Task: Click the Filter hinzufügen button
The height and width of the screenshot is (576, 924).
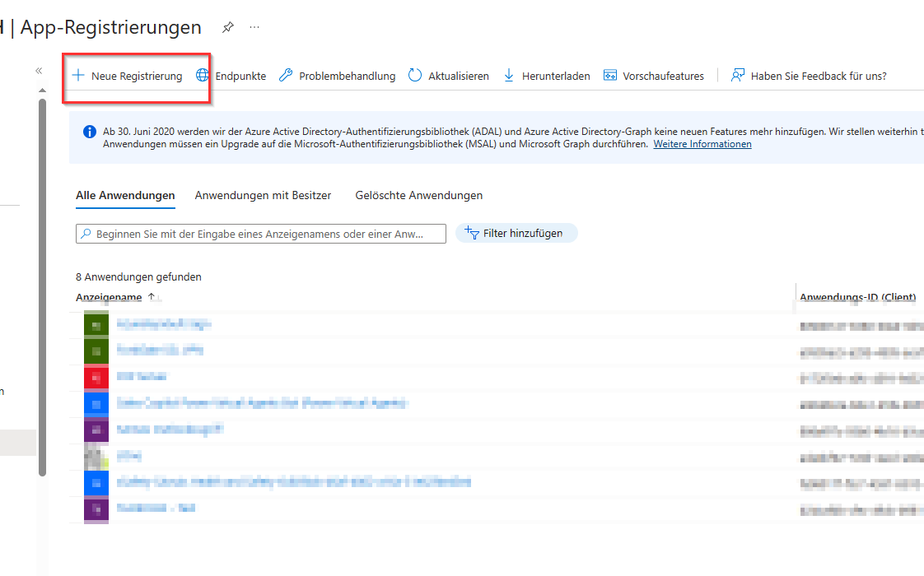Action: point(516,233)
